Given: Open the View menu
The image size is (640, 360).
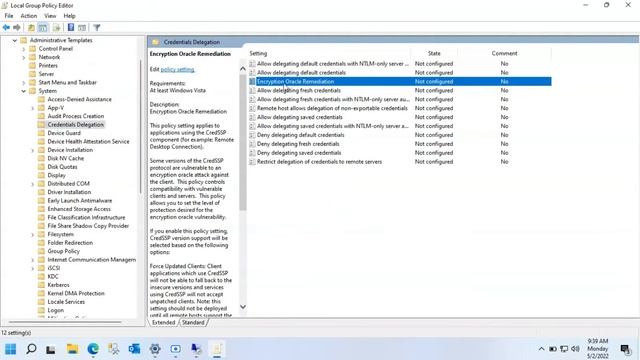Looking at the screenshot, I should [x=50, y=16].
